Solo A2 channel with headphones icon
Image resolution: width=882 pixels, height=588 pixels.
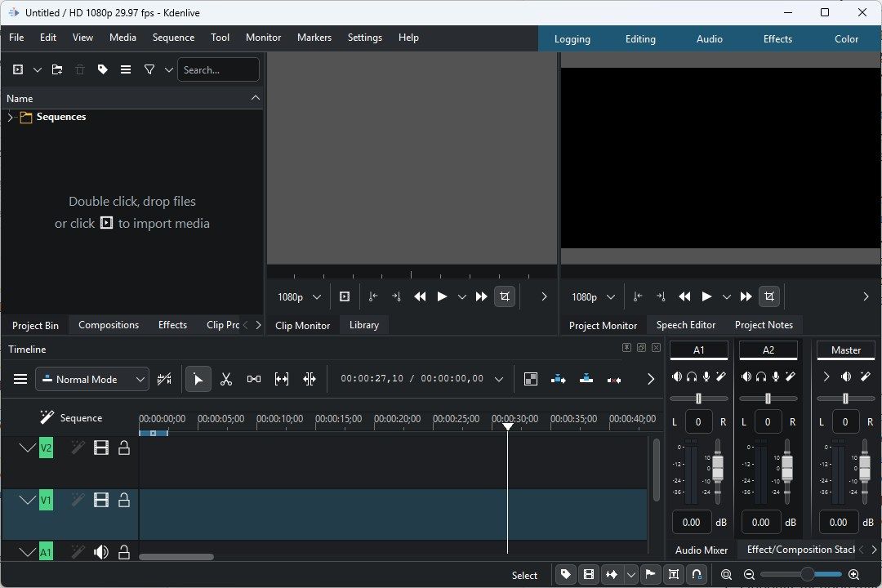coord(761,376)
